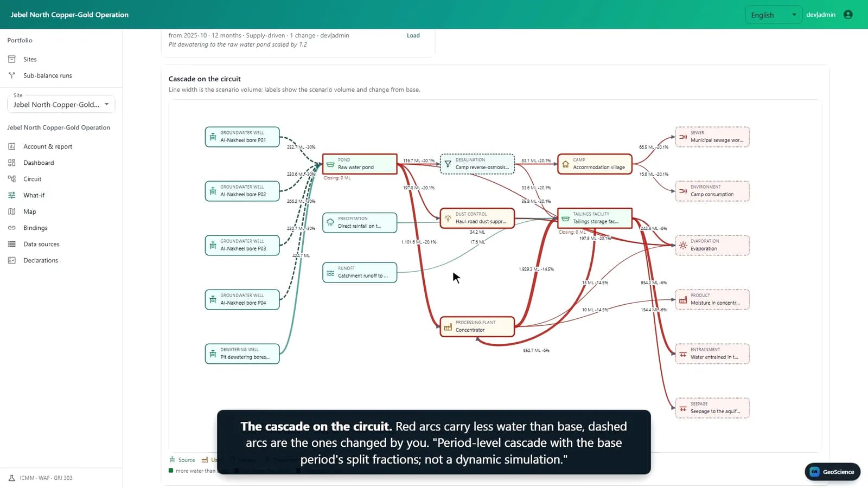Click the Water entrained in tailings node
The height and width of the screenshot is (488, 868).
click(x=712, y=354)
